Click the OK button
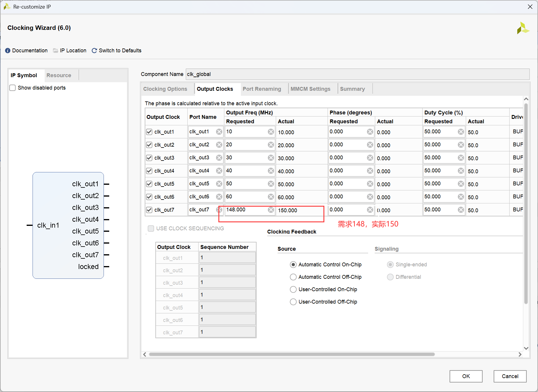Viewport: 538px width, 392px height. click(x=466, y=376)
